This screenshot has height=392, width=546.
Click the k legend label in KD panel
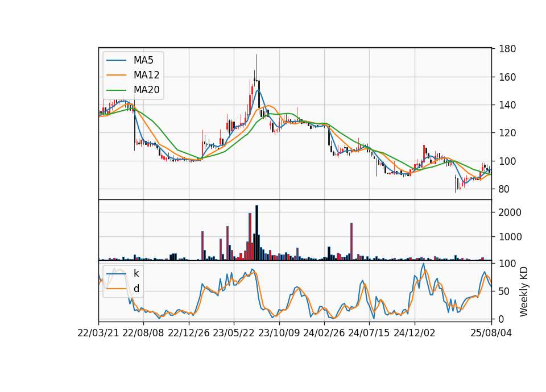136,273
